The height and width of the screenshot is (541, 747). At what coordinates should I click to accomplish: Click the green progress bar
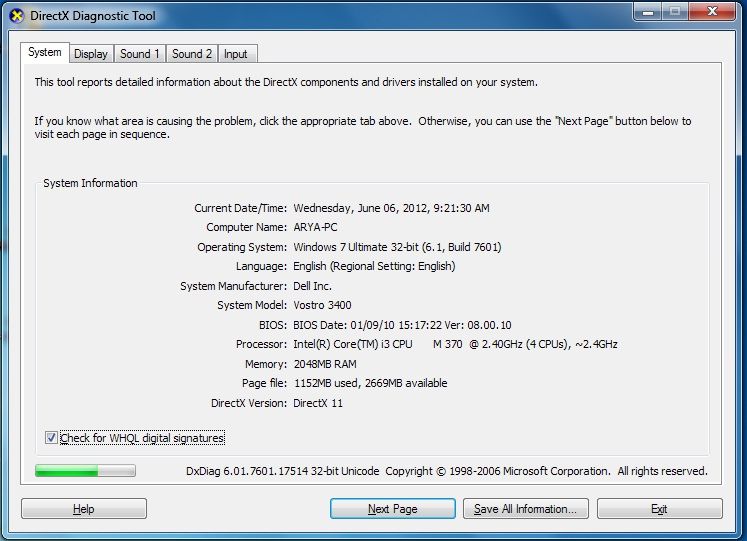click(x=85, y=471)
